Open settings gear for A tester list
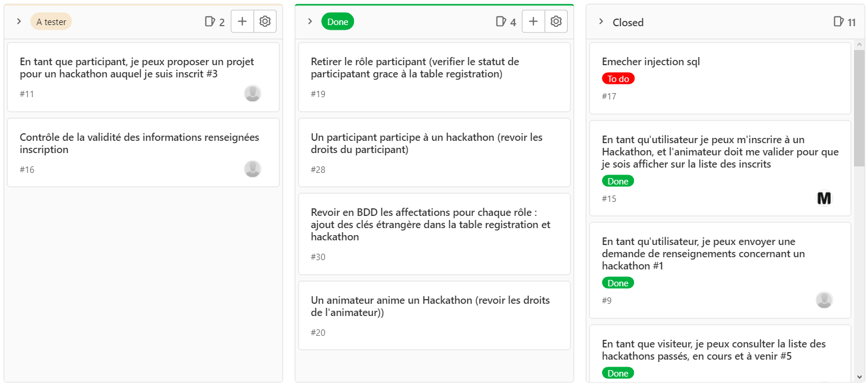 (x=265, y=22)
